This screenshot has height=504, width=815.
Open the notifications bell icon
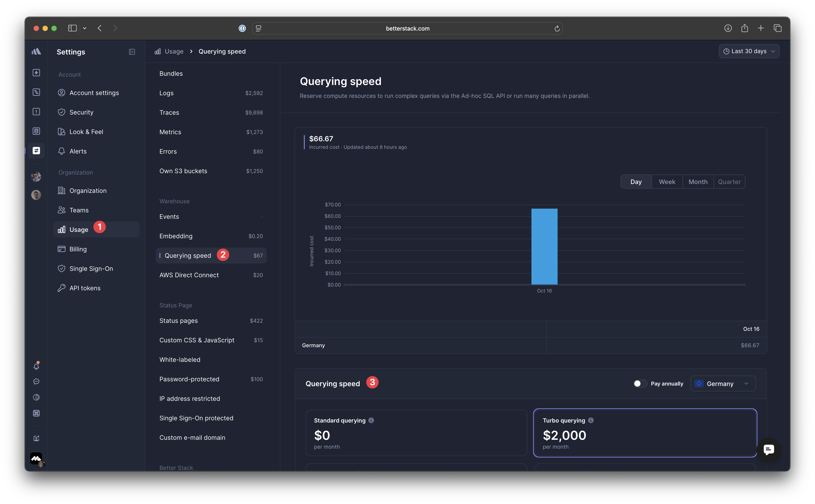tap(36, 366)
